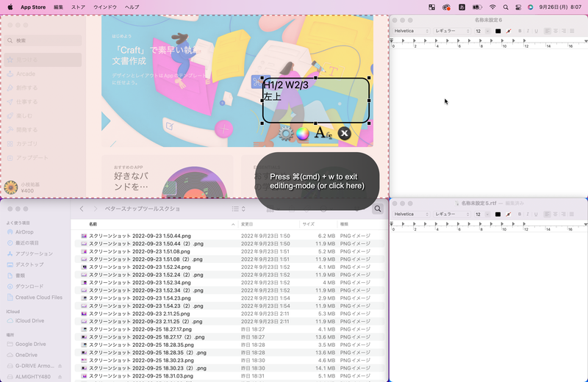Image resolution: width=588 pixels, height=382 pixels.
Task: Toggle underline in the 名称未設定5.rtf window
Action: coord(537,215)
